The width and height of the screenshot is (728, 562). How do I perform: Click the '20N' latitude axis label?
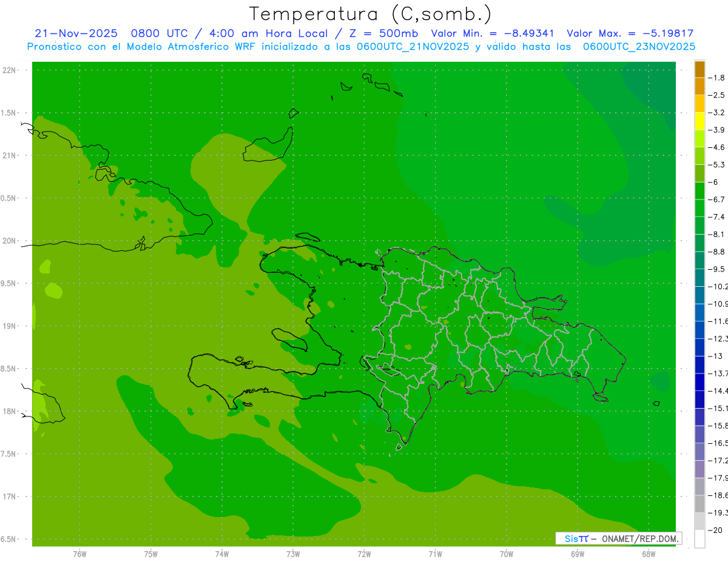9,241
